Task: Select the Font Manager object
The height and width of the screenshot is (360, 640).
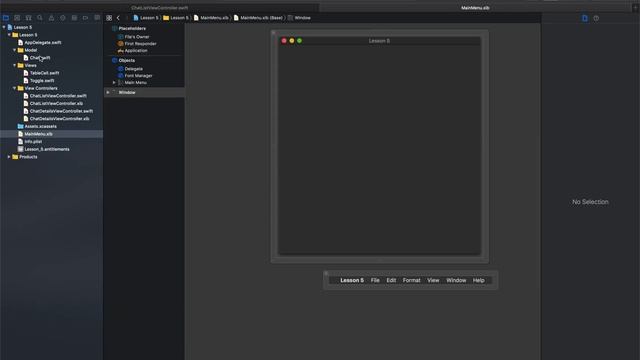Action: pos(135,76)
